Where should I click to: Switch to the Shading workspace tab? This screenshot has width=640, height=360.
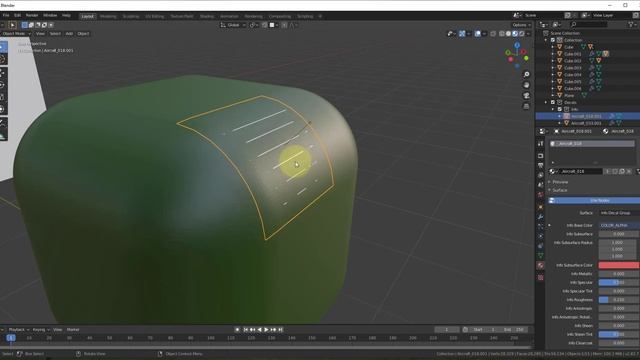207,16
